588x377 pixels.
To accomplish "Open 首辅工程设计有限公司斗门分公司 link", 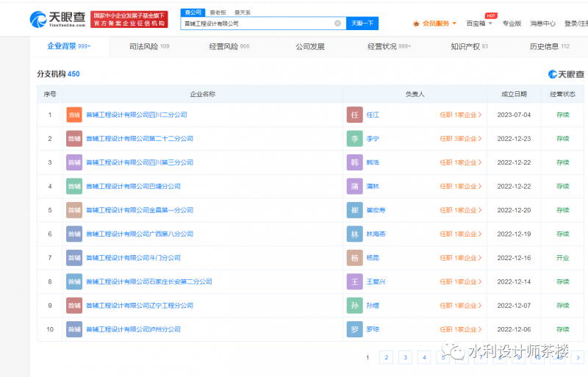I will tap(133, 258).
